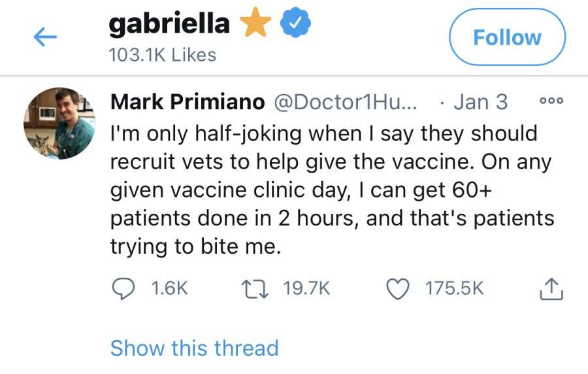The height and width of the screenshot is (374, 588).
Task: Open the three-dot tweet options menu
Action: click(x=551, y=101)
